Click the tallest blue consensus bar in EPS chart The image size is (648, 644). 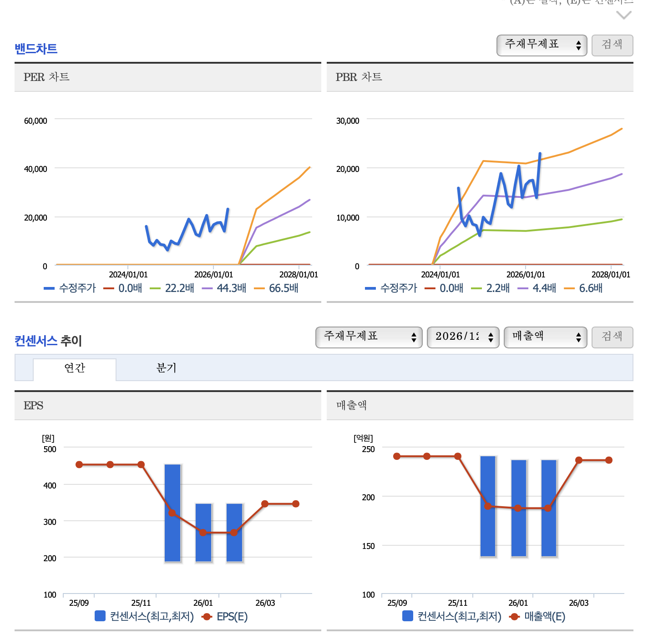click(x=172, y=513)
